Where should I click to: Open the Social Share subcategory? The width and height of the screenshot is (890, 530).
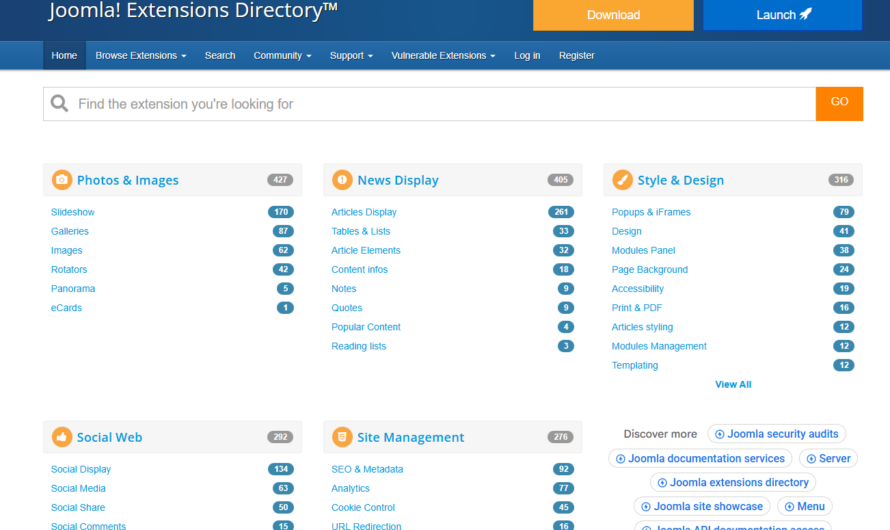tap(78, 508)
